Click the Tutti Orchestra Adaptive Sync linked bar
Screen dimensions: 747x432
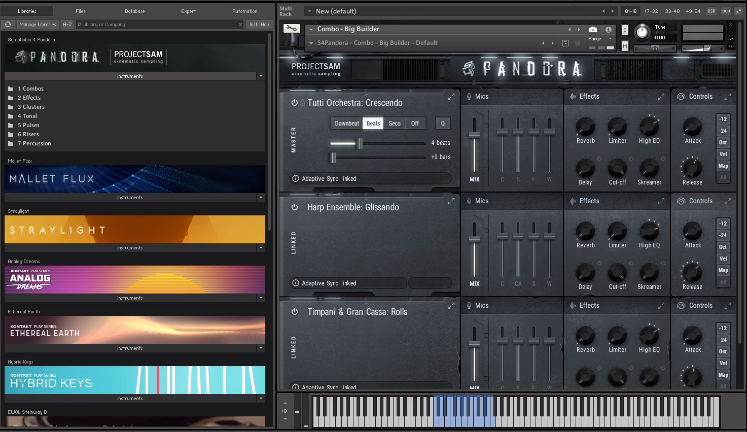(x=371, y=179)
